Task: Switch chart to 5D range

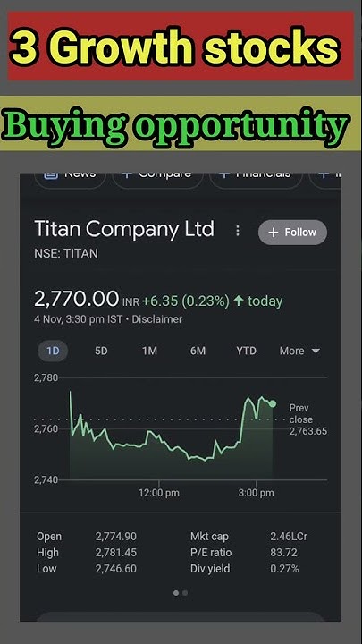Action: click(x=101, y=352)
